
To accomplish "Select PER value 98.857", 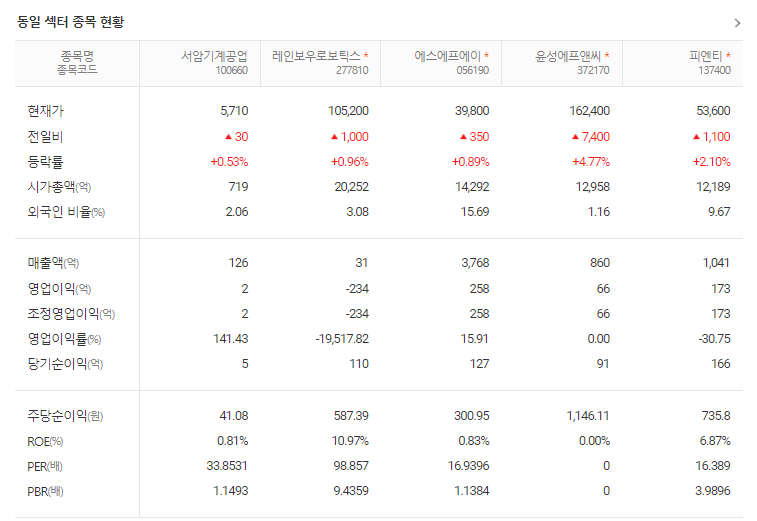I will pos(351,466).
